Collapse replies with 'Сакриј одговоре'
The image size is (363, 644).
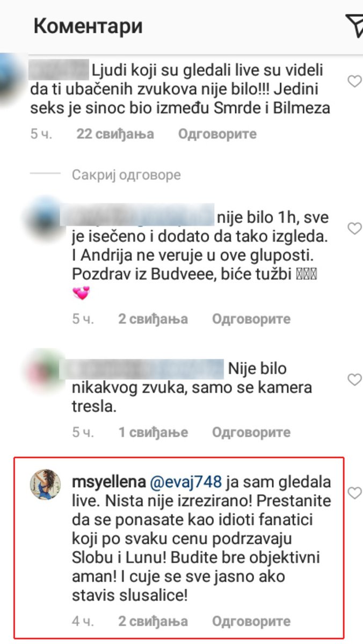tap(126, 175)
